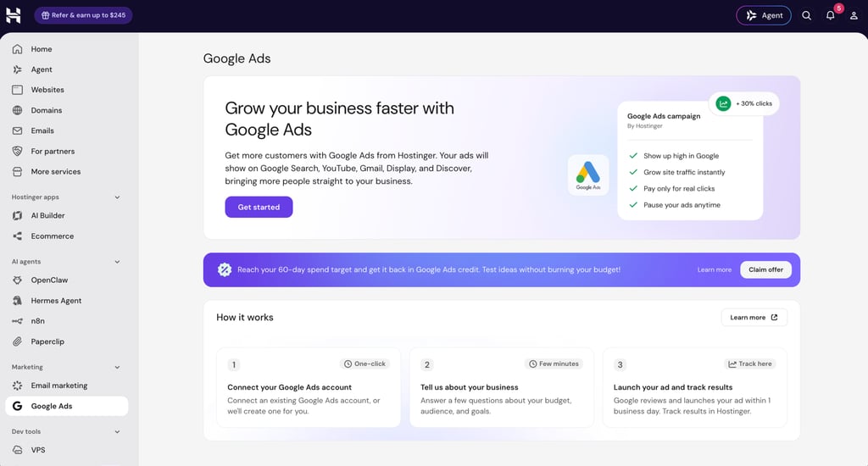Click the Paperclip clip icon
This screenshot has height=466, width=868.
pos(17,341)
